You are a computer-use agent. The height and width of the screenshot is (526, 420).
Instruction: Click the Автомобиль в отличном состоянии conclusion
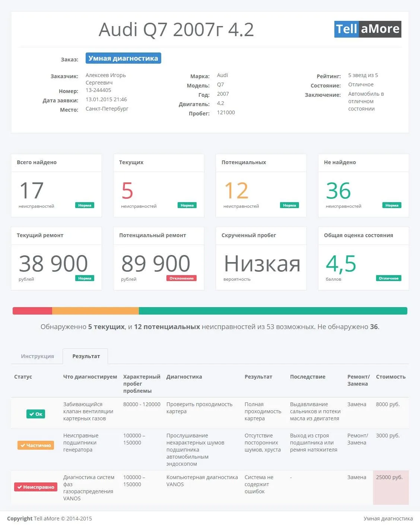[x=366, y=101]
